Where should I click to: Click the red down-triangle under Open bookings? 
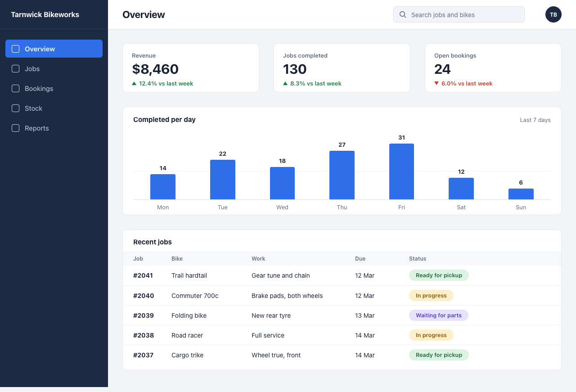point(436,83)
